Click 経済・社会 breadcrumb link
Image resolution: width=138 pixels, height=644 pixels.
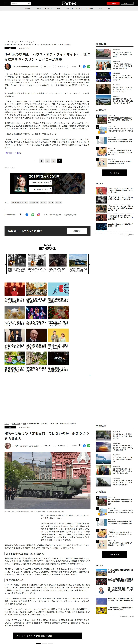coord(16,424)
